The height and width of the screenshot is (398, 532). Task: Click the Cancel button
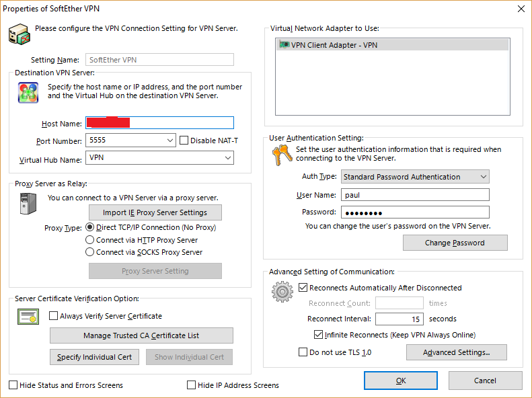[485, 381]
